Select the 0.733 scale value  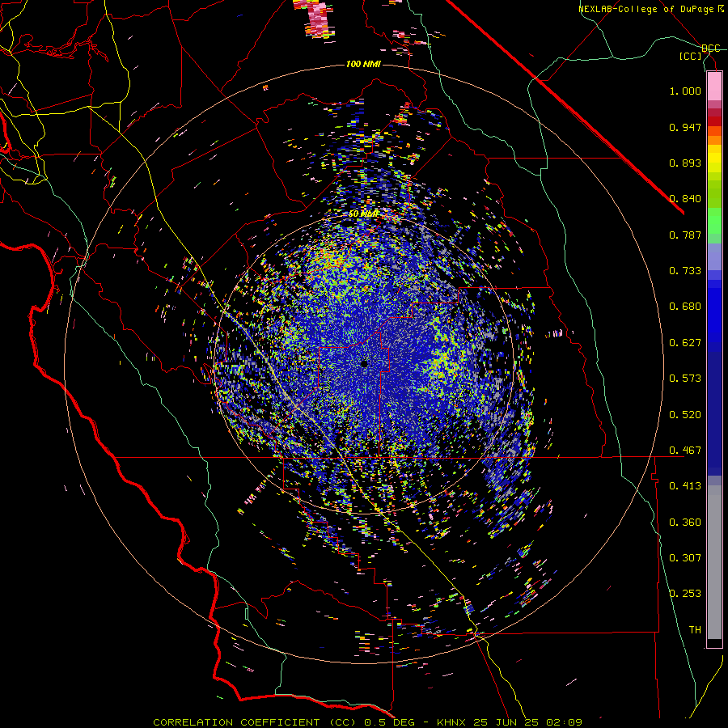coord(685,271)
